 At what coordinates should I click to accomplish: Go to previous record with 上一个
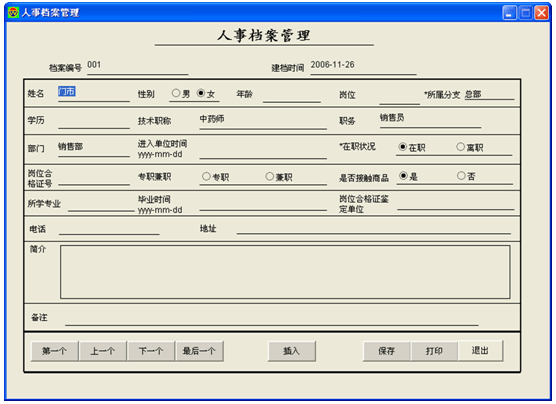point(103,351)
